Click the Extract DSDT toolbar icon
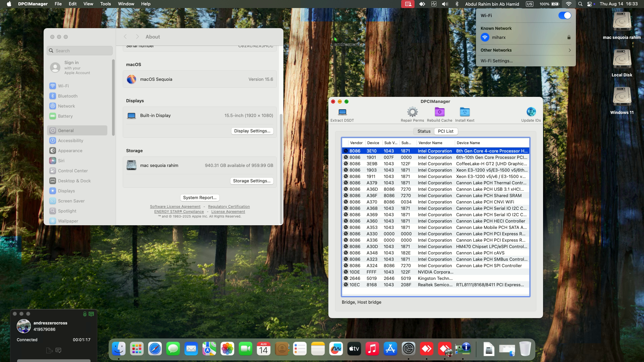644x362 pixels. pyautogui.click(x=342, y=112)
